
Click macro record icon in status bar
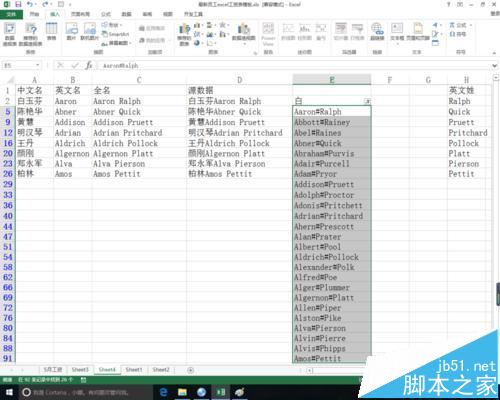[x=83, y=380]
